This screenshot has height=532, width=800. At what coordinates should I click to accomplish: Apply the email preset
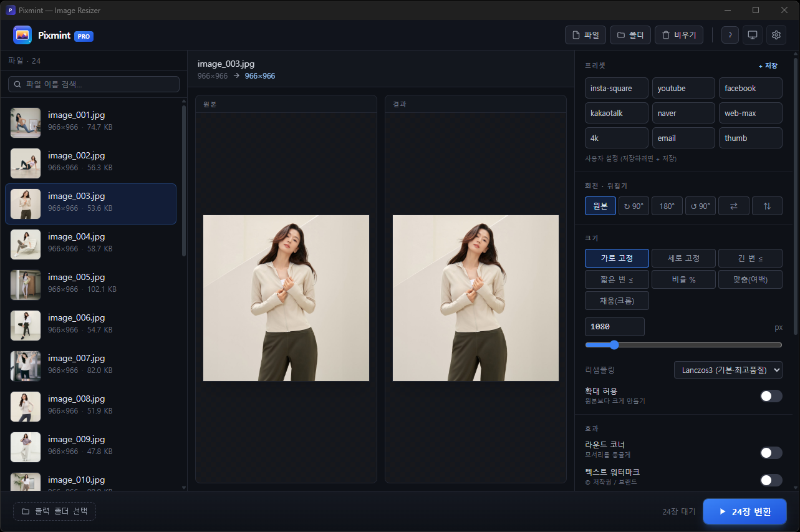tap(683, 138)
